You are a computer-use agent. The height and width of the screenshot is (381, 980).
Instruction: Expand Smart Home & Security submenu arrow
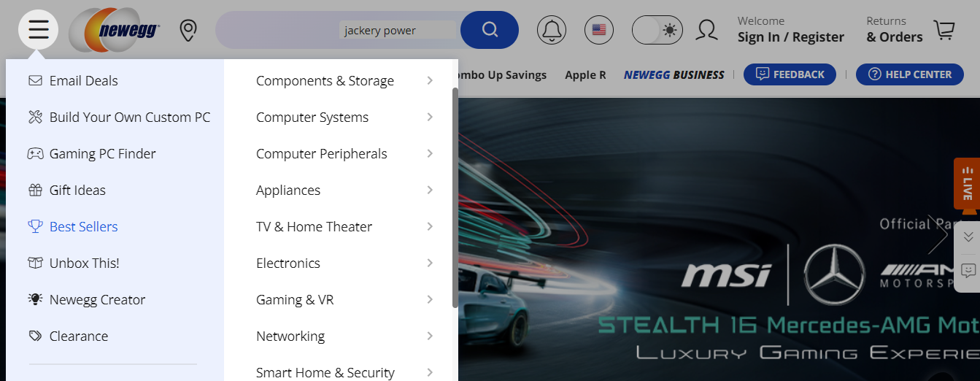(430, 372)
